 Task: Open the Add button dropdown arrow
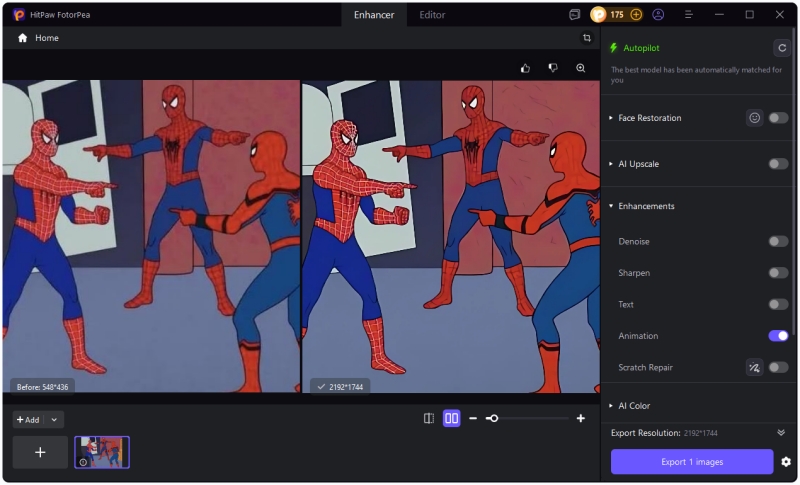[x=54, y=420]
